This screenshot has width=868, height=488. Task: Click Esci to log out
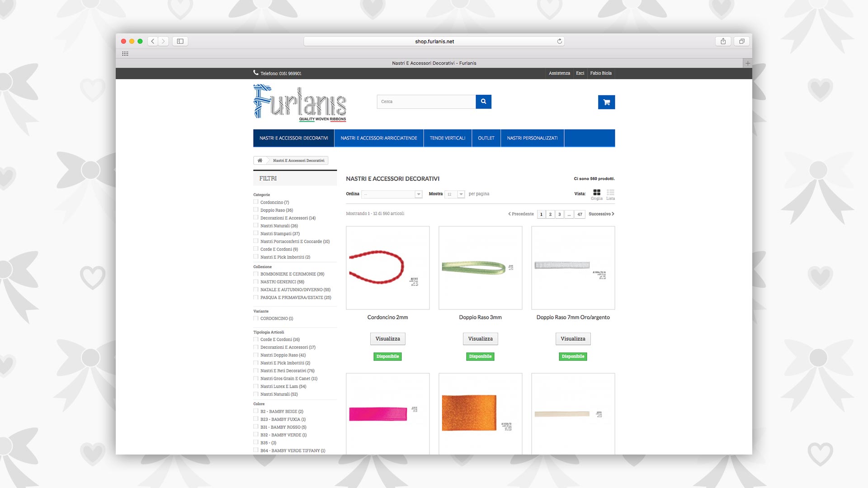coord(580,73)
